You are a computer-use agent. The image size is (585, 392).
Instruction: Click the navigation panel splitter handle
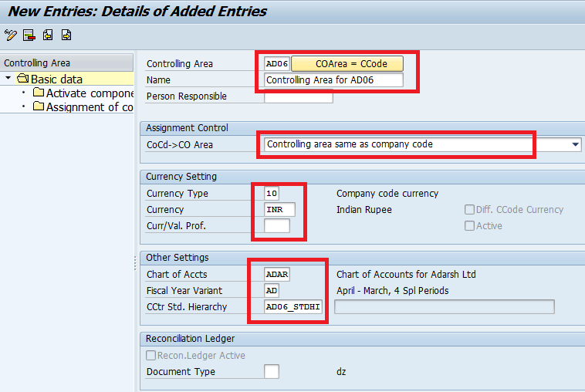point(135,263)
